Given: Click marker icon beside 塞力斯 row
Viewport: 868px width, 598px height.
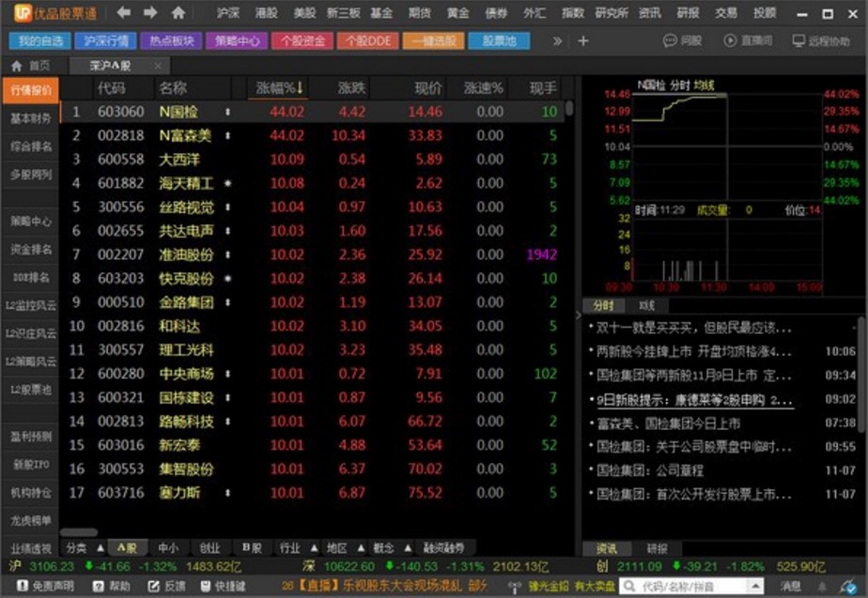Looking at the screenshot, I should (227, 493).
